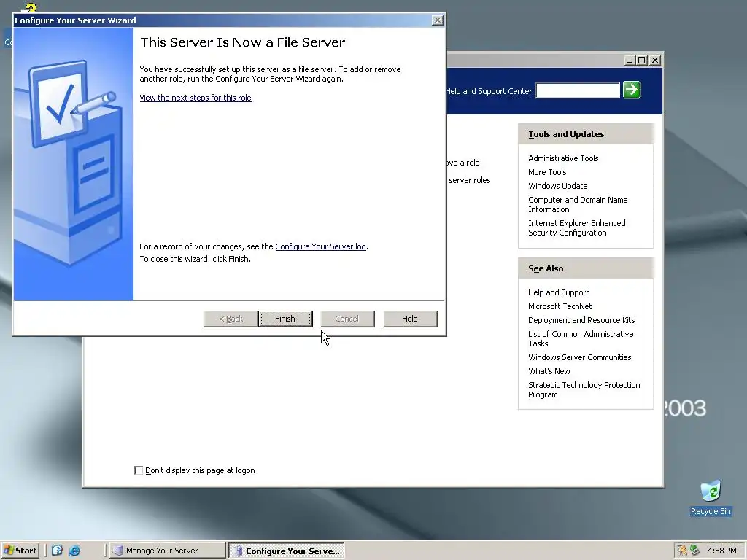Open Computer and Domain Name Information
This screenshot has height=560, width=747.
(x=578, y=204)
